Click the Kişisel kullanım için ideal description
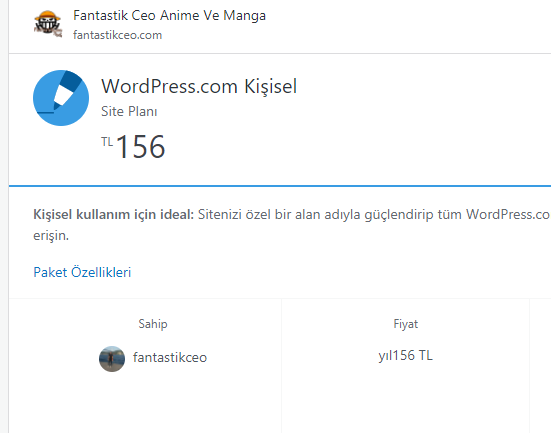551x433 pixels. pyautogui.click(x=292, y=225)
